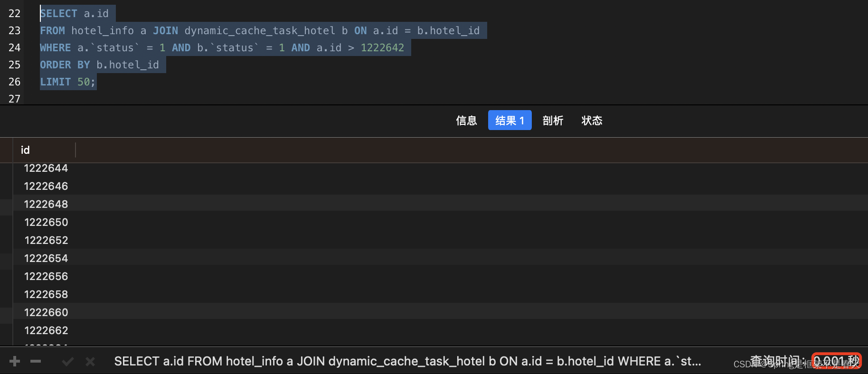Click the delete record minus icon
The width and height of the screenshot is (868, 374).
pyautogui.click(x=36, y=361)
